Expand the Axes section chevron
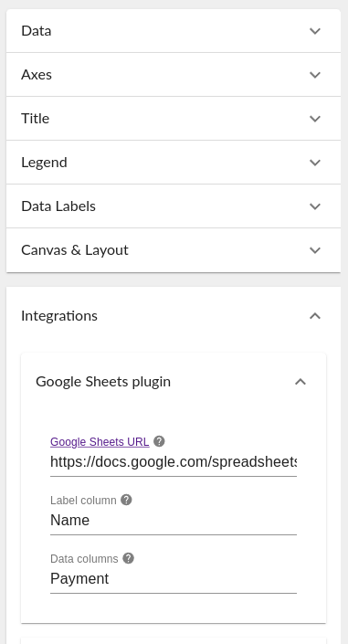348x644 pixels. point(315,75)
